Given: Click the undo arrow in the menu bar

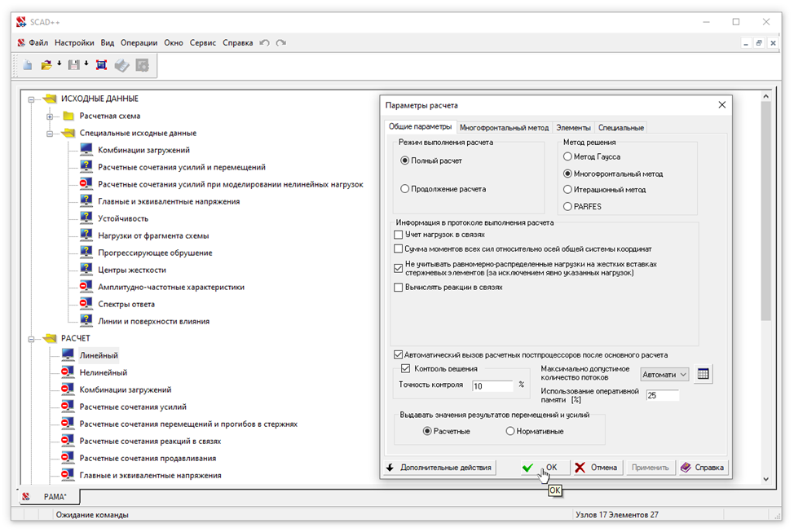Looking at the screenshot, I should (x=264, y=43).
